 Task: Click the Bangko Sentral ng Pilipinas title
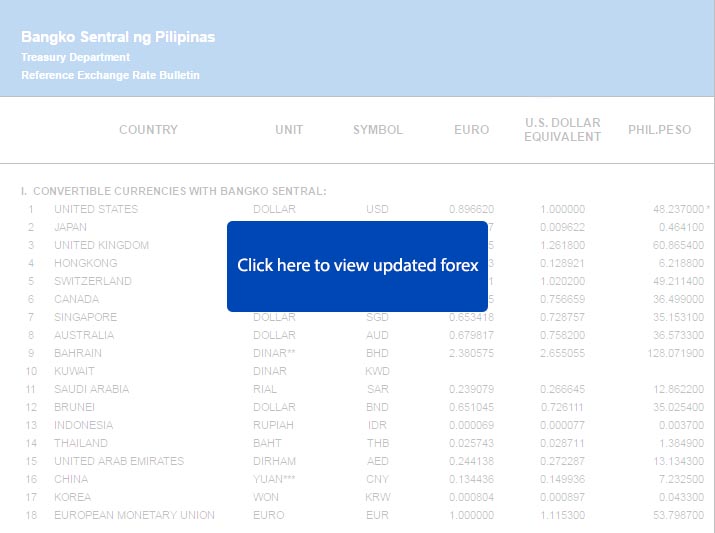(118, 37)
